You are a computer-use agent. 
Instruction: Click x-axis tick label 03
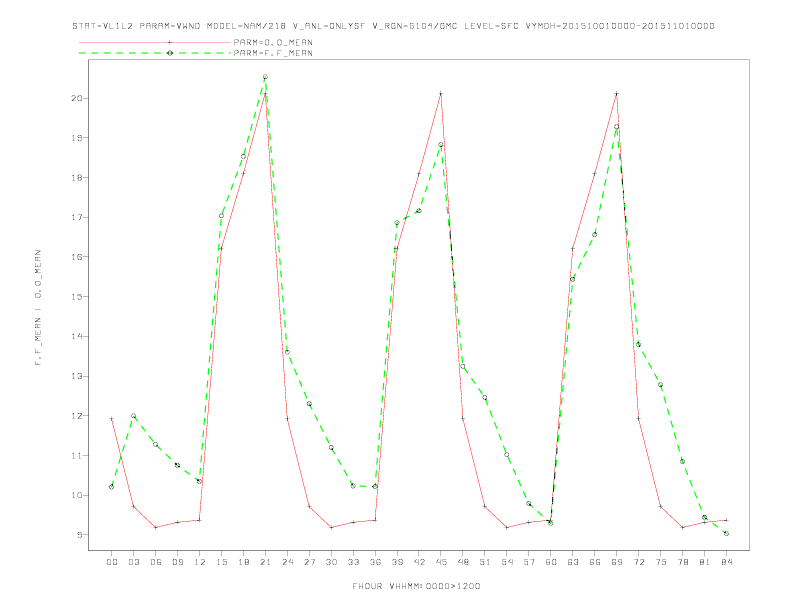click(x=133, y=562)
